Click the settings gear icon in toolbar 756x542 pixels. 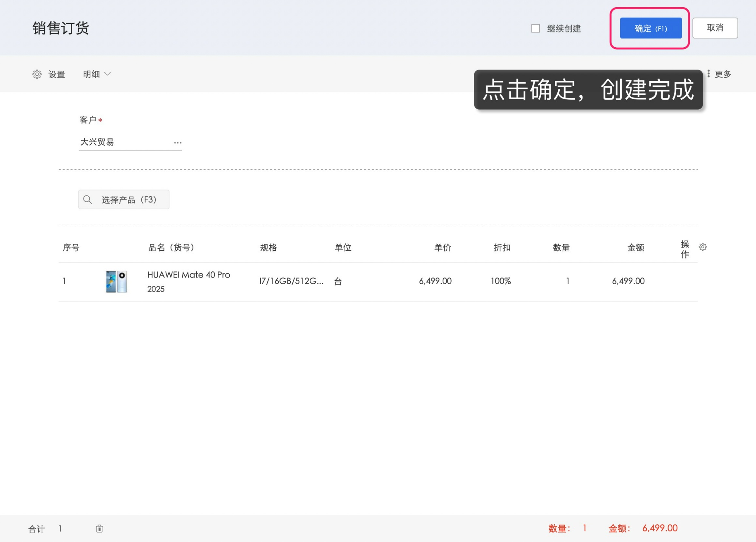coord(37,74)
